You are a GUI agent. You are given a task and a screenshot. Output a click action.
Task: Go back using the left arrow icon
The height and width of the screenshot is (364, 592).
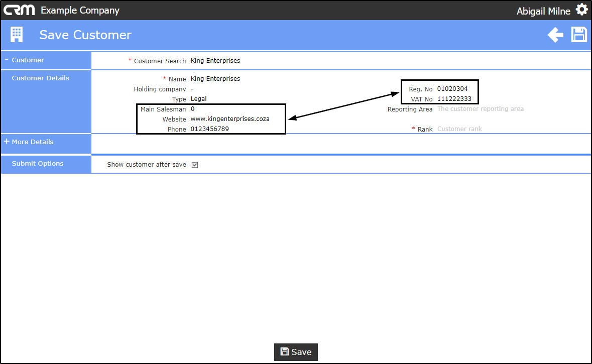[555, 35]
